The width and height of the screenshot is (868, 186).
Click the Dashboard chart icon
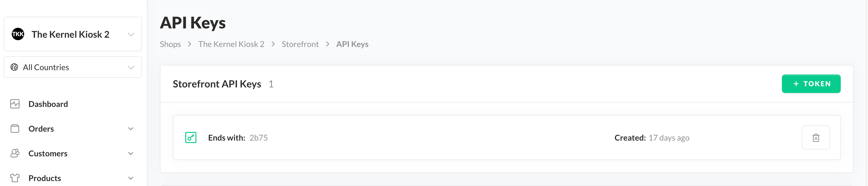[15, 104]
